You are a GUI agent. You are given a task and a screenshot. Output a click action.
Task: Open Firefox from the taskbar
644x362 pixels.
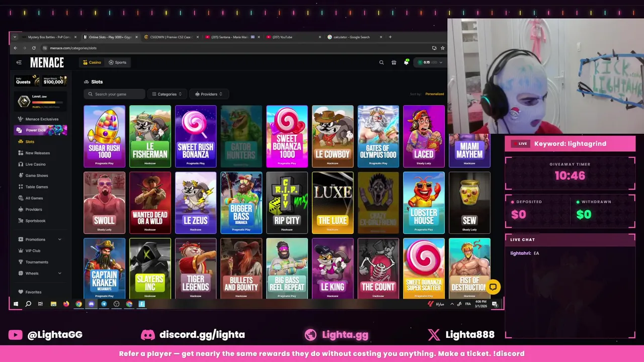click(66, 304)
